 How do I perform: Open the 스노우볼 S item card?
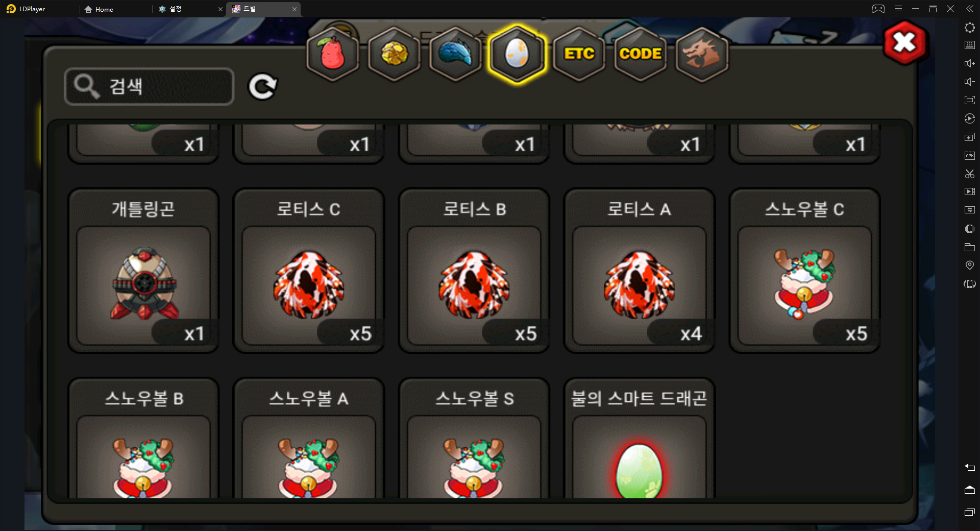coord(474,438)
